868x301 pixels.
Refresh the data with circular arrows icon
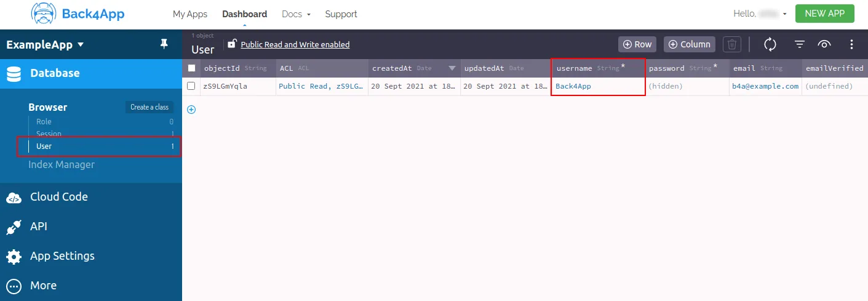tap(770, 44)
